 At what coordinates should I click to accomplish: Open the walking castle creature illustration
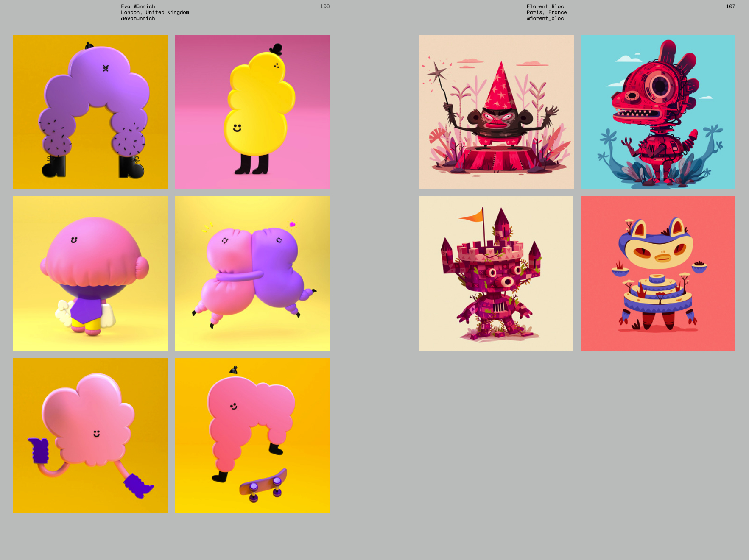pos(496,274)
